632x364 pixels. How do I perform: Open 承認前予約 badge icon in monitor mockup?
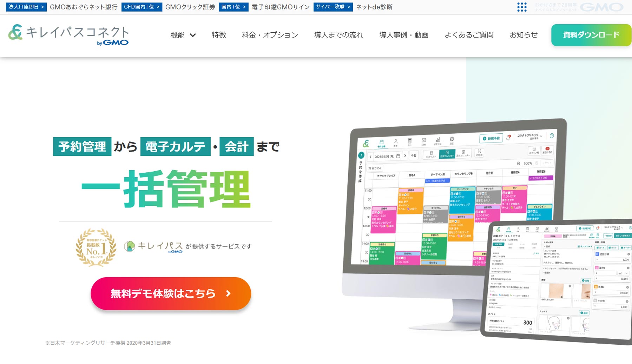pos(547,150)
